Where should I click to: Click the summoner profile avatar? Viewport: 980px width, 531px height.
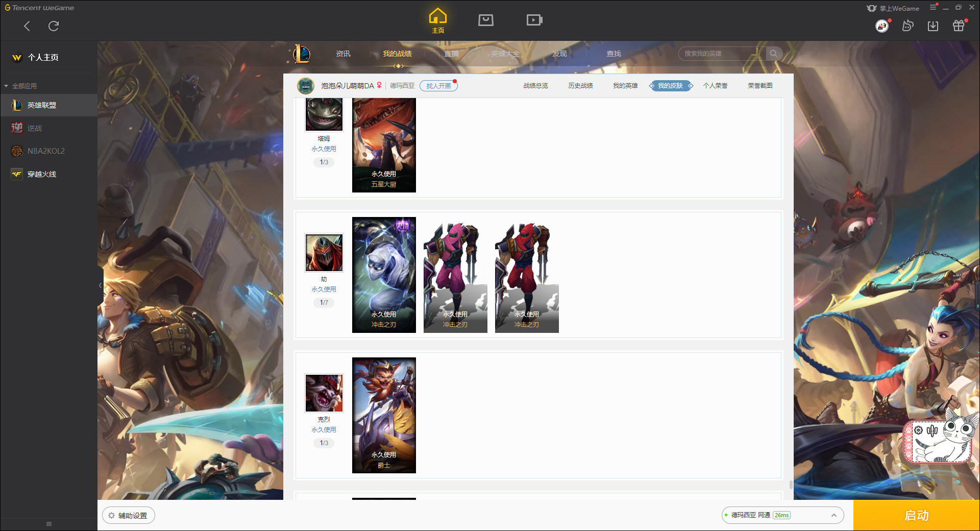click(x=306, y=86)
